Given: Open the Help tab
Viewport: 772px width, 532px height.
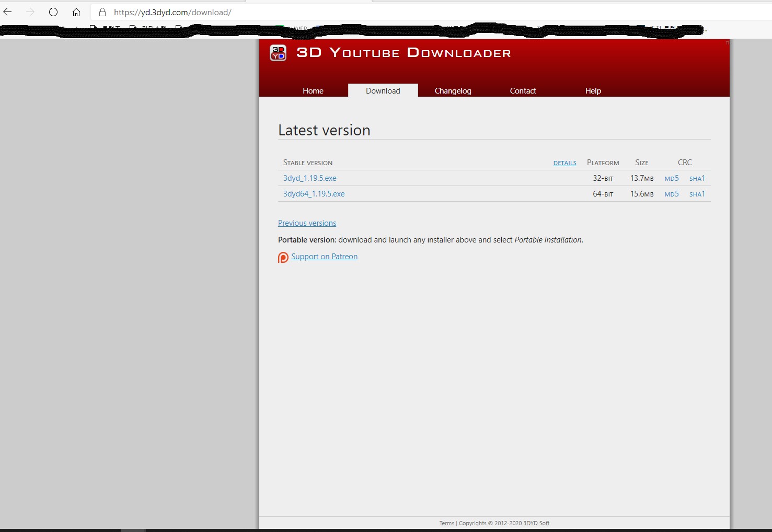Looking at the screenshot, I should tap(593, 90).
